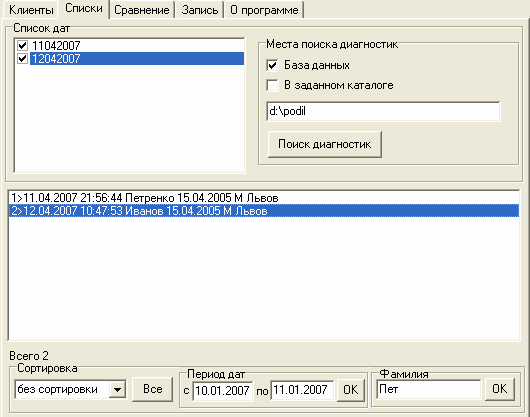
Task: Open the Сравнение tab
Action: click(142, 10)
